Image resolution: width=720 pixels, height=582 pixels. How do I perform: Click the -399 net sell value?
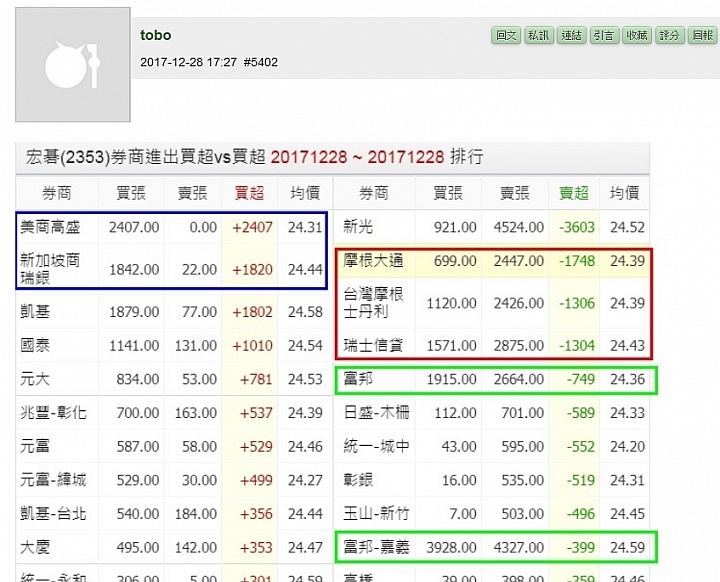[580, 548]
